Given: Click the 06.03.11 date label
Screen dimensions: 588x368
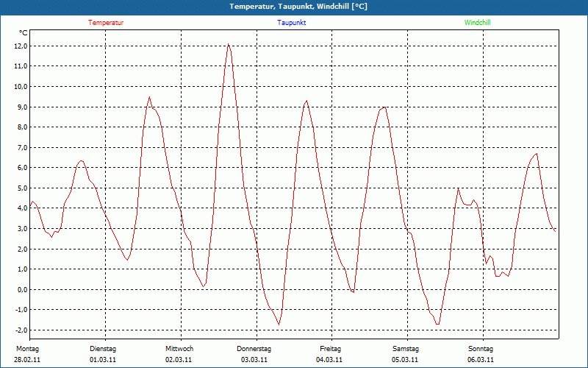Looking at the screenshot, I should (x=481, y=360).
